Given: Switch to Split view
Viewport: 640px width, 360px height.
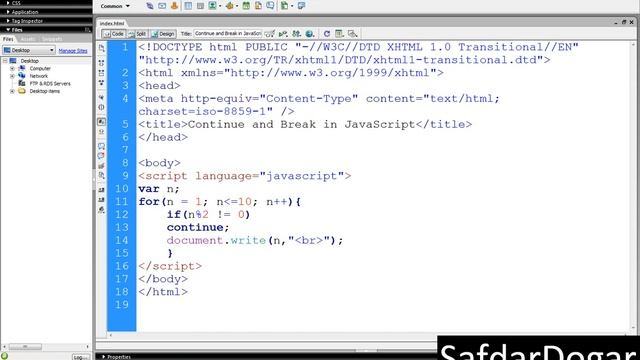Looking at the screenshot, I should tap(137, 34).
